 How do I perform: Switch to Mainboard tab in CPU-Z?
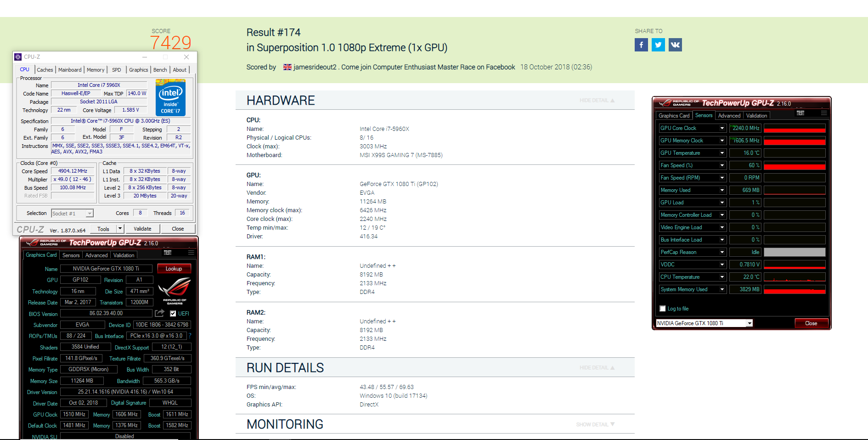click(70, 70)
